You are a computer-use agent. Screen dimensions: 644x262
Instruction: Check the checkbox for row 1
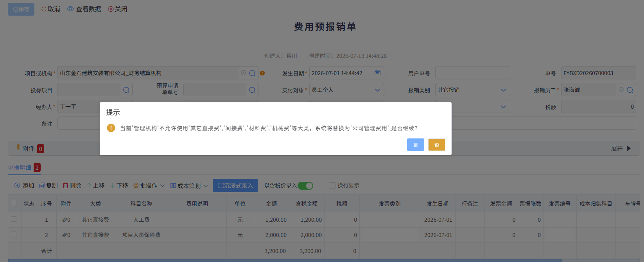14,219
